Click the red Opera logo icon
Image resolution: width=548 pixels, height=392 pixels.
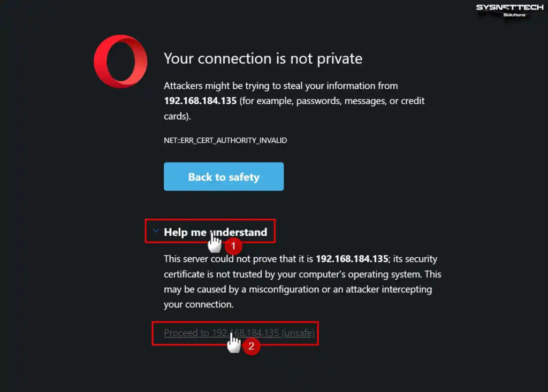(x=120, y=61)
